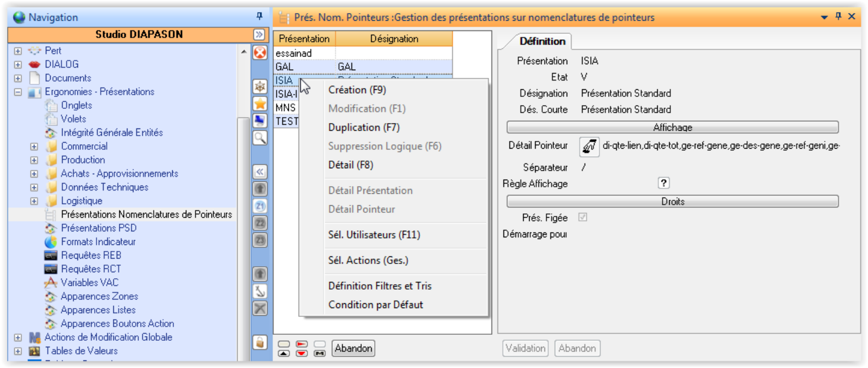The height and width of the screenshot is (368, 868).
Task: Click the Affichage section header button
Action: point(672,127)
